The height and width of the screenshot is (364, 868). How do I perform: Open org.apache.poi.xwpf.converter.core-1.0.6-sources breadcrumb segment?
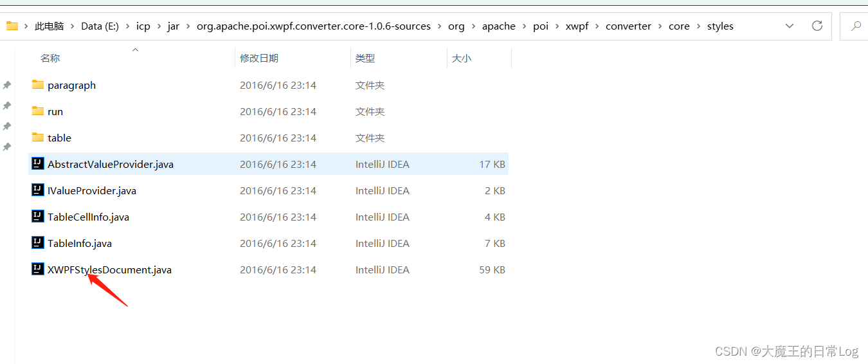[314, 26]
